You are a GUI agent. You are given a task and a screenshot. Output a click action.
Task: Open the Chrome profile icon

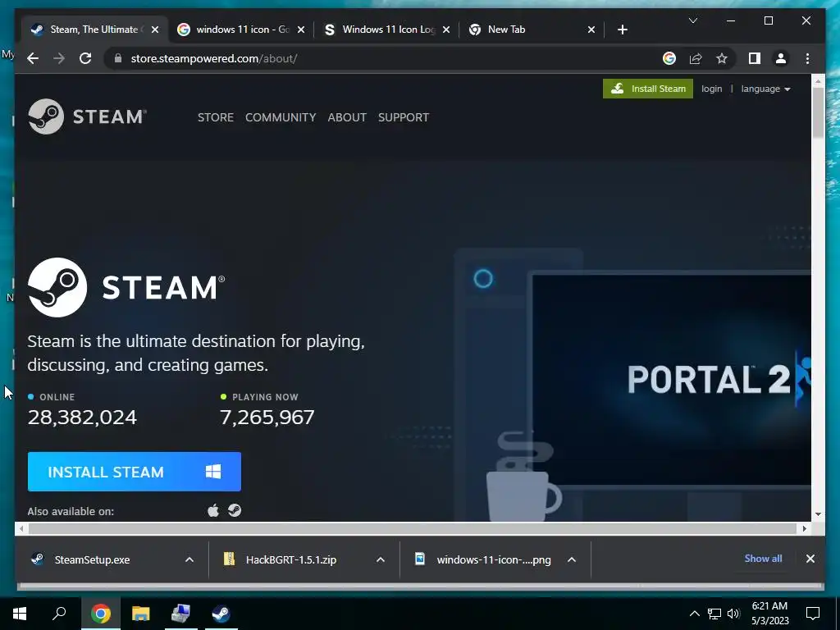(x=781, y=58)
